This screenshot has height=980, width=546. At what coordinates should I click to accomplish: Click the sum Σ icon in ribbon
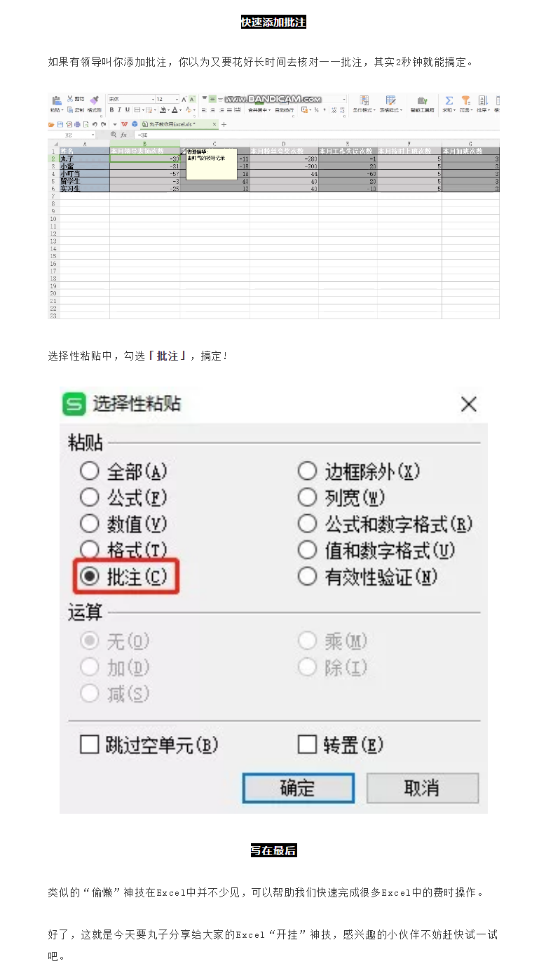click(x=449, y=101)
